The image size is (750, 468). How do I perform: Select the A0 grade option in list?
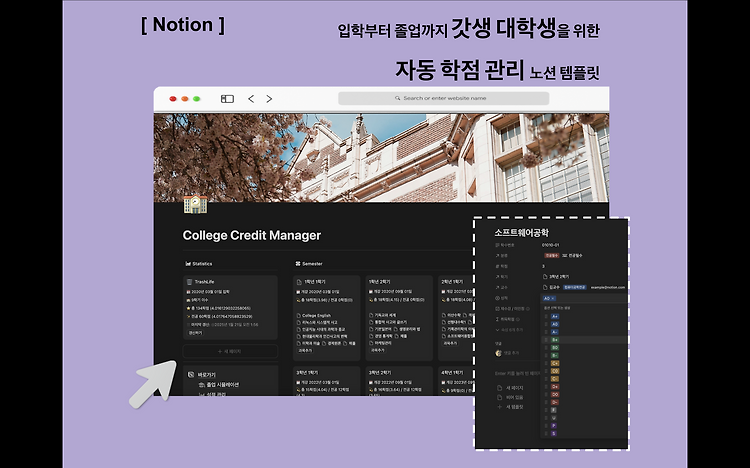coord(555,324)
